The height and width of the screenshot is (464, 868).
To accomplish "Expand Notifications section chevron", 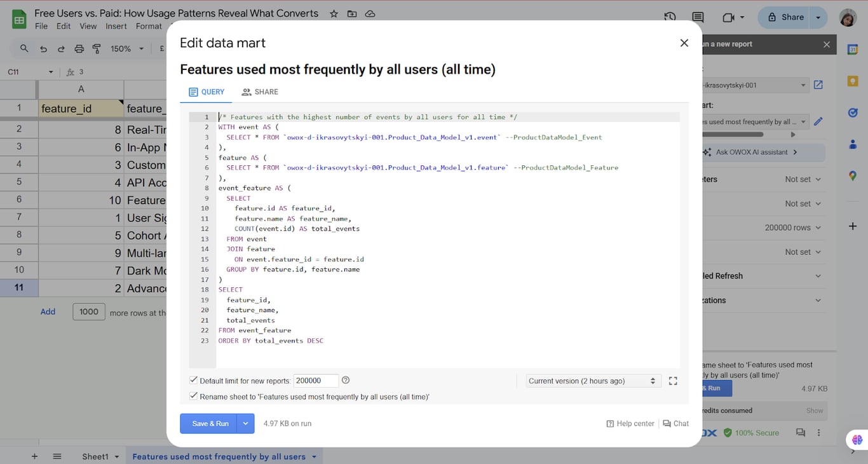I will [x=818, y=300].
